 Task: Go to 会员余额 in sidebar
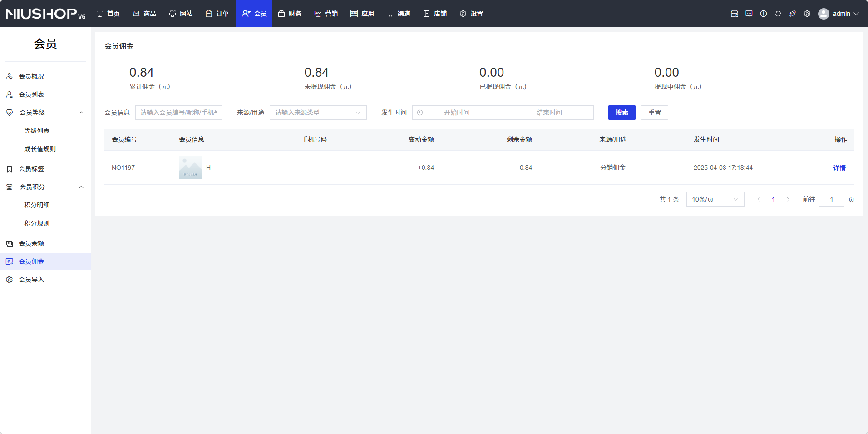(31, 243)
